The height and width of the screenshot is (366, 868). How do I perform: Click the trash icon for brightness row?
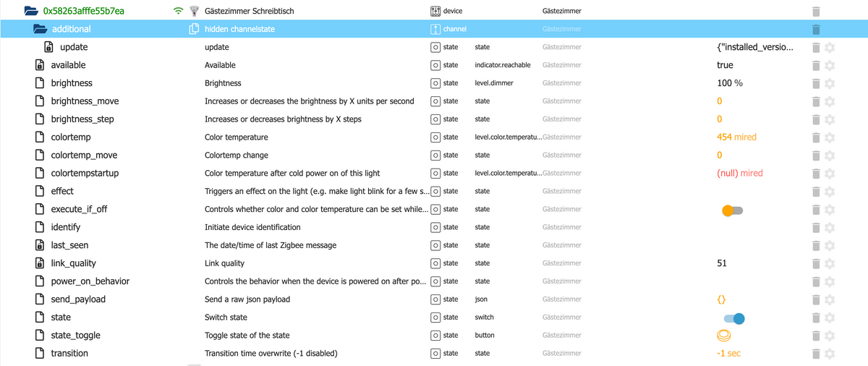click(816, 83)
